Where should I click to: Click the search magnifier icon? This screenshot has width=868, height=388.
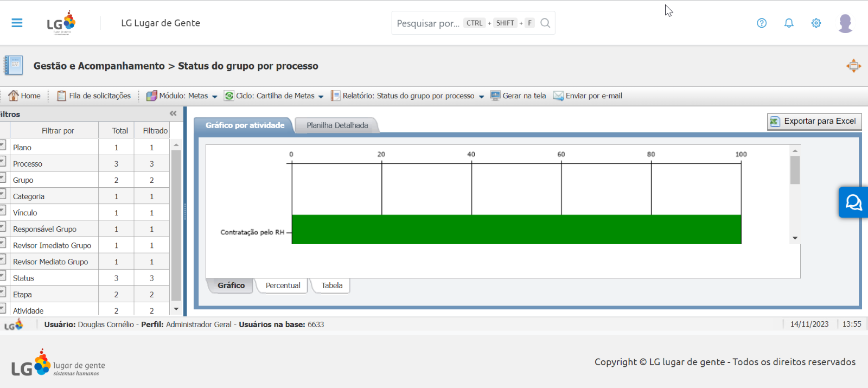tap(545, 23)
